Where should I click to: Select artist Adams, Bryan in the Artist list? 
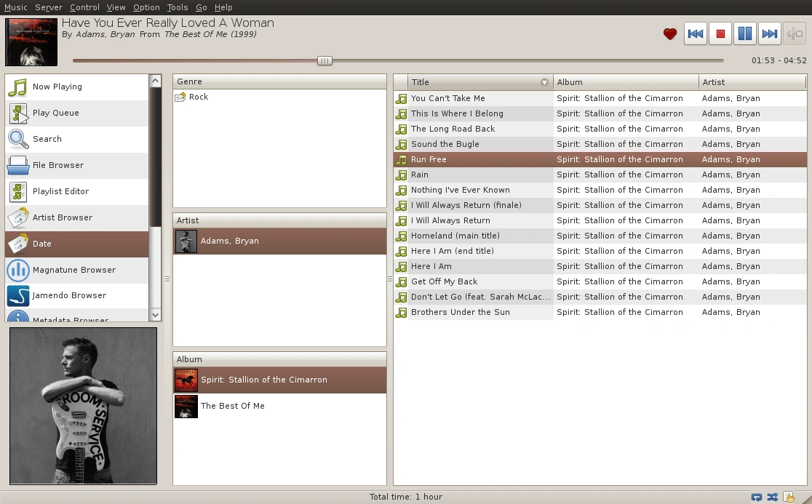(x=279, y=241)
